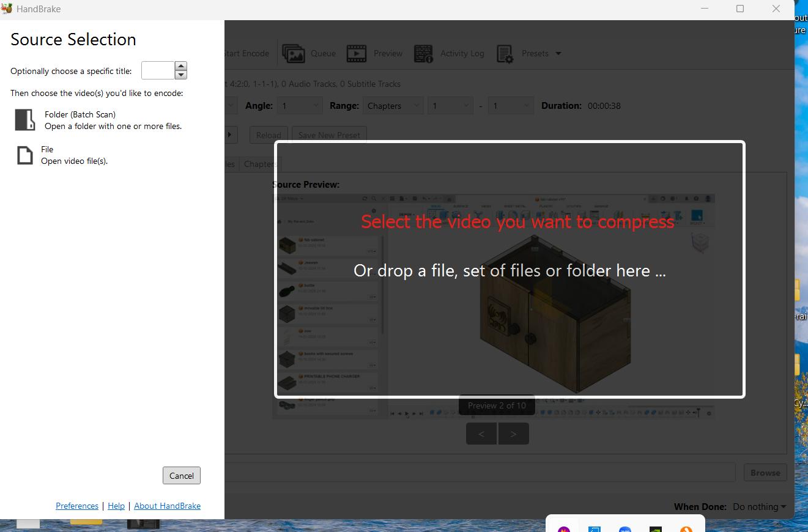Image resolution: width=808 pixels, height=532 pixels.
Task: Open the When Done dropdown
Action: [x=759, y=506]
